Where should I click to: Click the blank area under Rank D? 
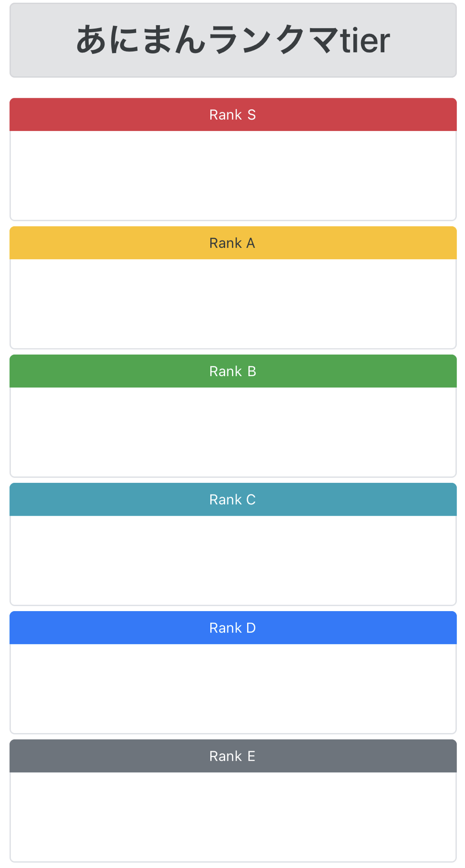point(233,688)
